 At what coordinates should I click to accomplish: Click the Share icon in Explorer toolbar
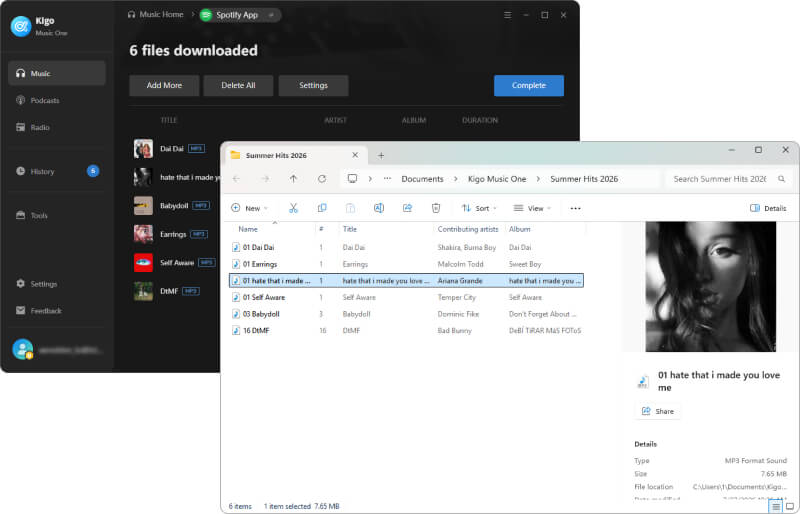pyautogui.click(x=407, y=208)
